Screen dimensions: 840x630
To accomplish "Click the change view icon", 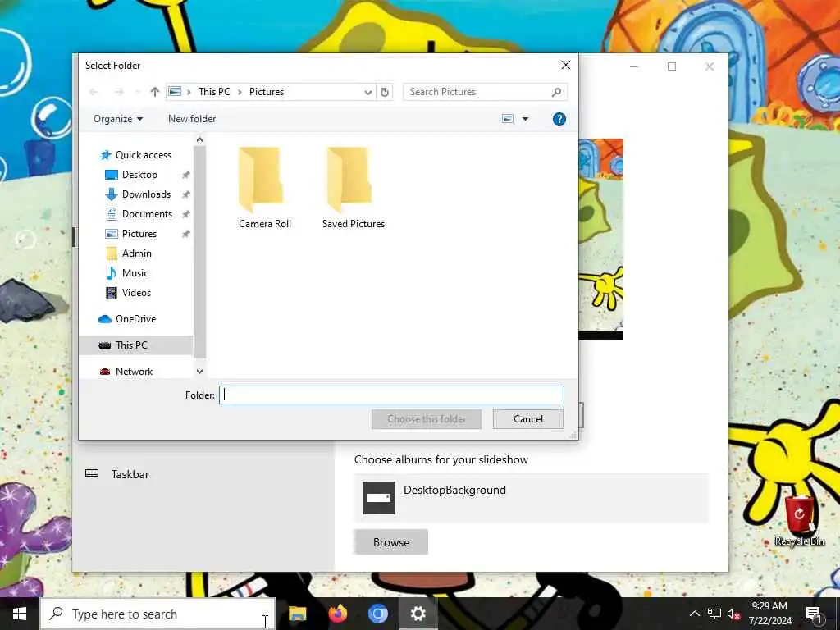I will (508, 119).
